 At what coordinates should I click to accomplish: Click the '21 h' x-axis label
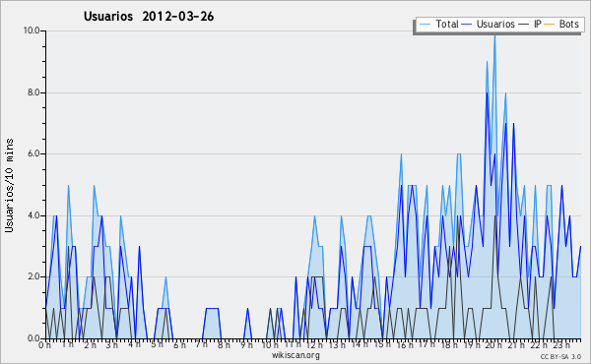[515, 345]
